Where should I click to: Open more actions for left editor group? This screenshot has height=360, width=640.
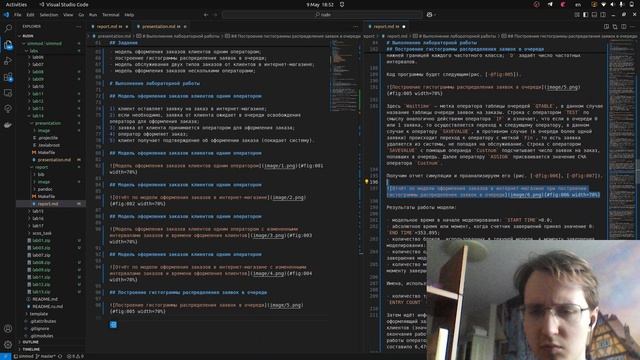pyautogui.click(x=356, y=27)
